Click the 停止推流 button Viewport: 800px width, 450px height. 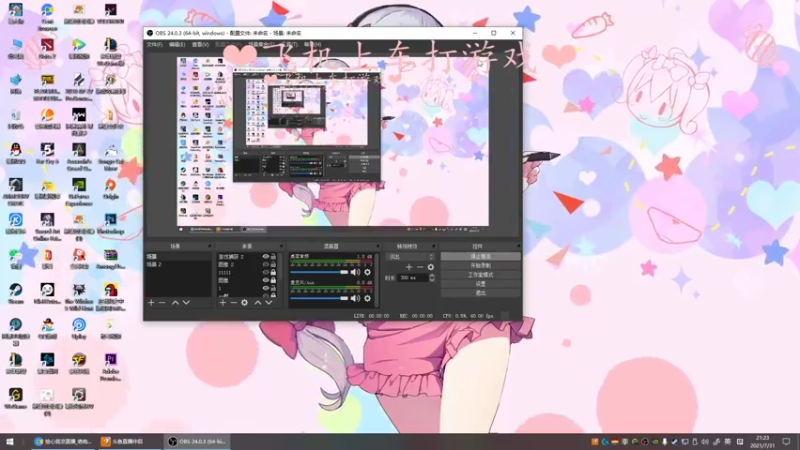tap(480, 257)
